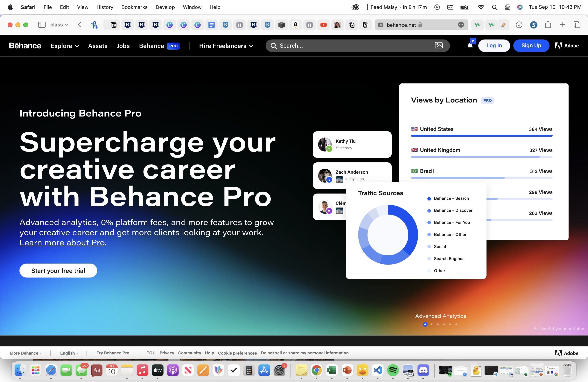Open the English language dropdown
The height and width of the screenshot is (382, 588).
click(69, 353)
